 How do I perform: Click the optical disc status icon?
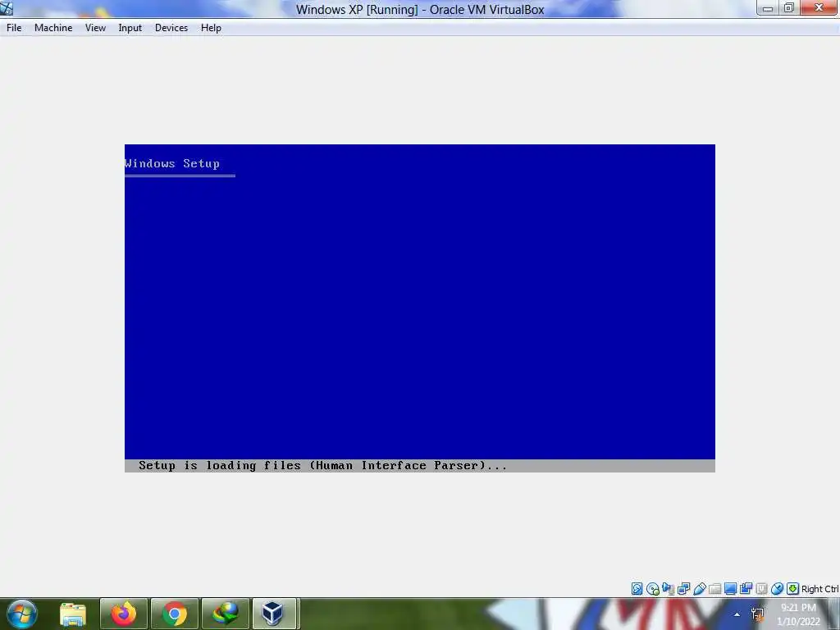652,589
